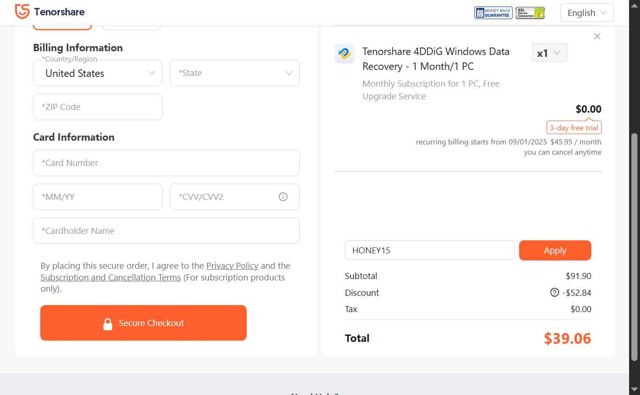Click the HONEY15 coupon code field
The width and height of the screenshot is (640, 395).
429,250
